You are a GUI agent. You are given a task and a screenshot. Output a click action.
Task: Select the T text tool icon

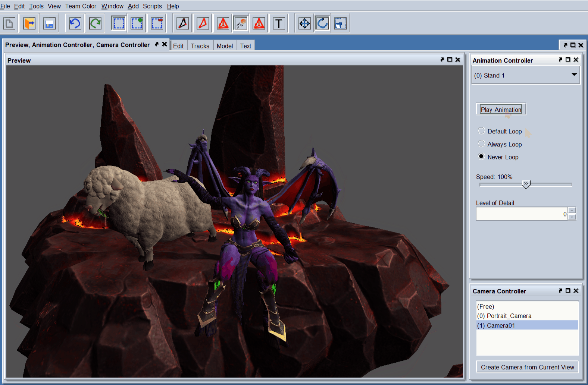[279, 24]
